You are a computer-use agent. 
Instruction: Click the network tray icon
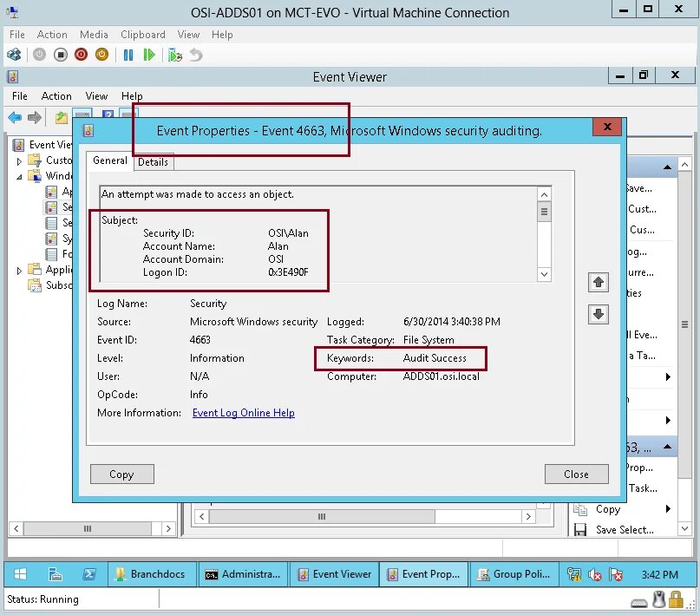[574, 574]
